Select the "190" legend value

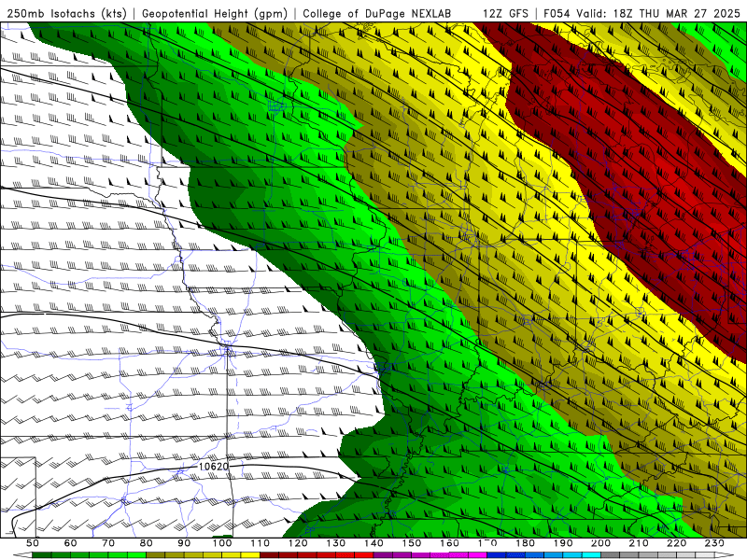coord(563,543)
